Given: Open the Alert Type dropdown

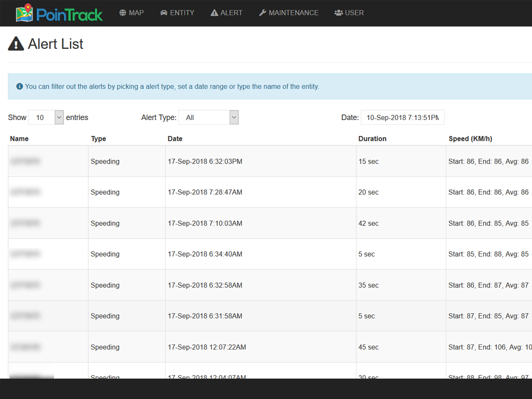Looking at the screenshot, I should pos(208,117).
